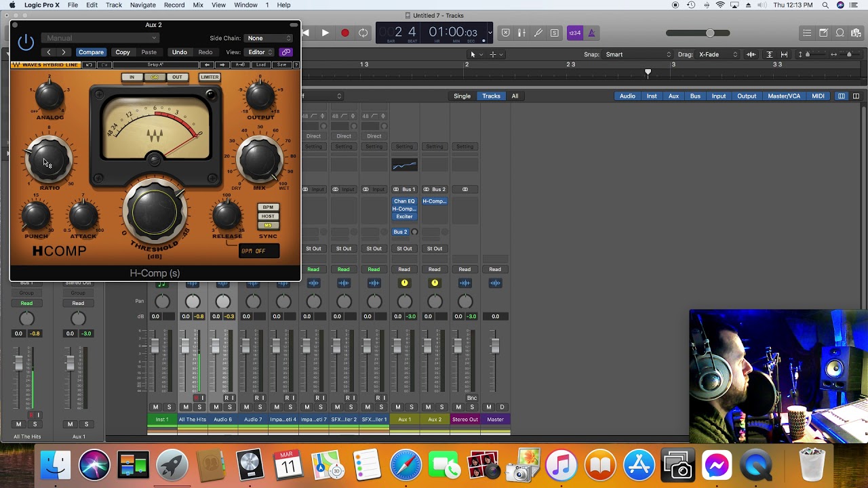Click the Solo S icon in control bar

coord(555,33)
